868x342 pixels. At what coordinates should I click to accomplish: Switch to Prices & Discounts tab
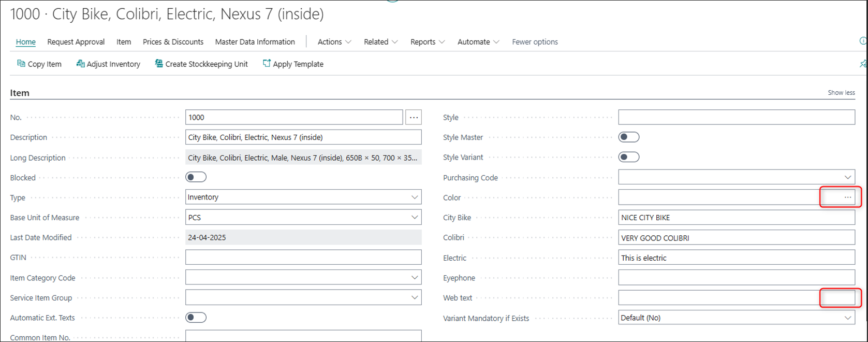(x=173, y=42)
